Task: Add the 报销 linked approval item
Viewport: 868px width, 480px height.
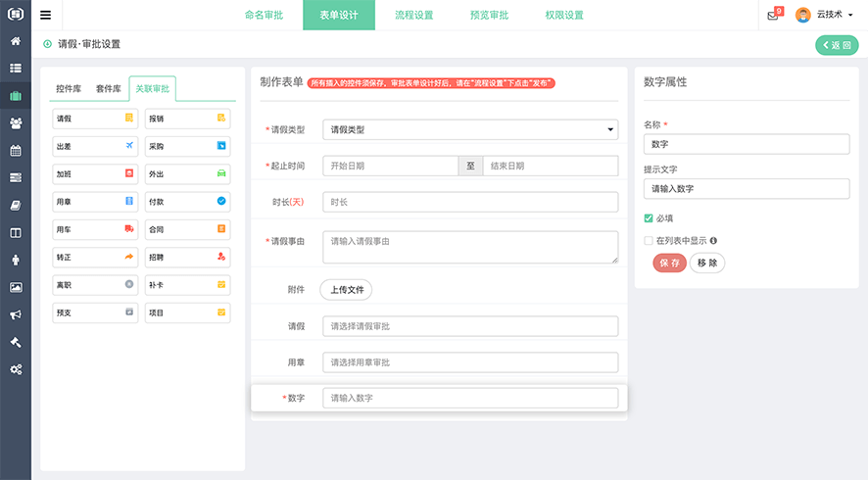Action: pos(187,119)
